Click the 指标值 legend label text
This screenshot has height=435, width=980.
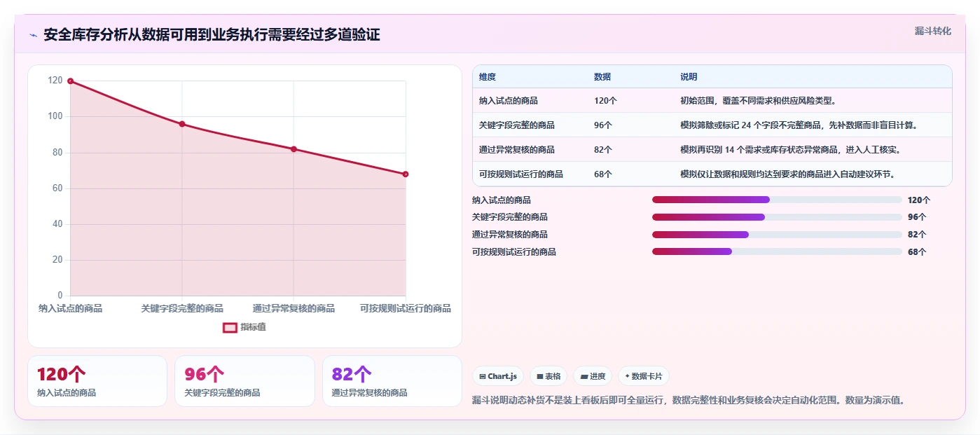click(x=254, y=327)
